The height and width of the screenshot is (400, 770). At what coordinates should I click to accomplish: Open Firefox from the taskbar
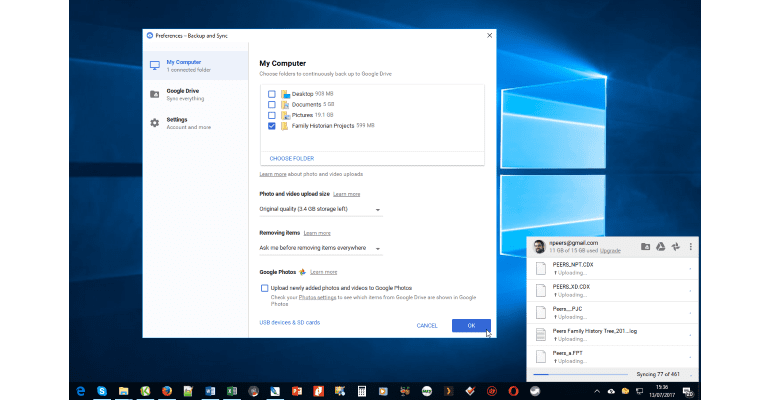coord(166,389)
